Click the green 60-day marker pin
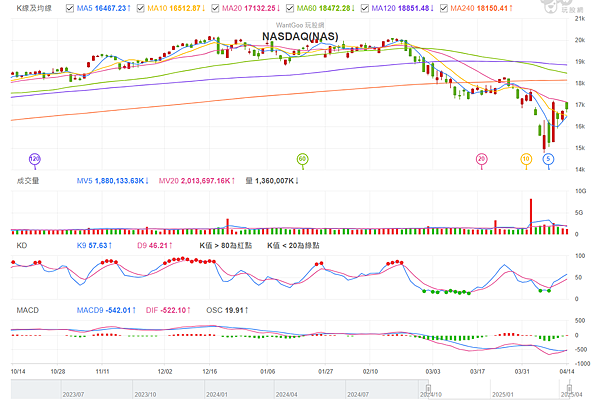Image resolution: width=600 pixels, height=404 pixels. click(x=303, y=160)
